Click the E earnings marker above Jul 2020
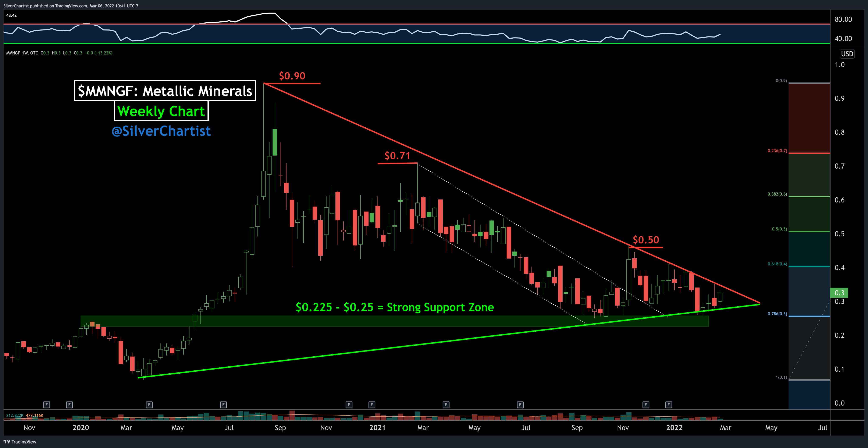The image size is (868, 448). (x=223, y=405)
